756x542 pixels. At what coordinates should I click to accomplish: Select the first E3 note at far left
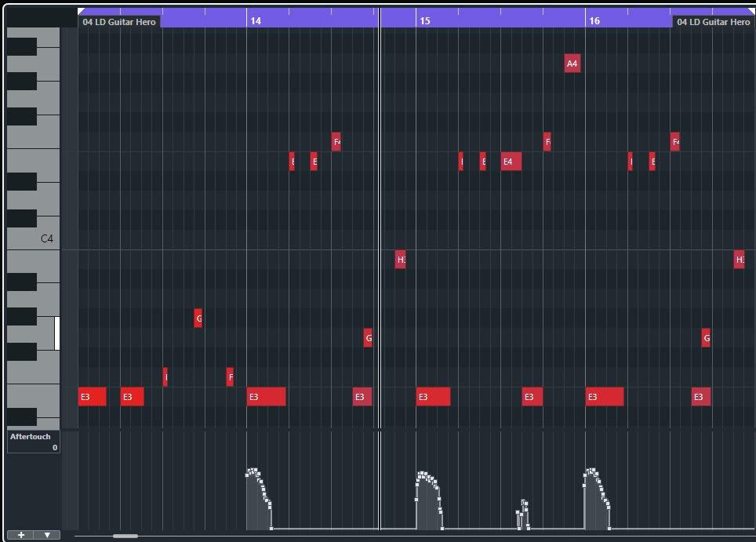(x=92, y=397)
